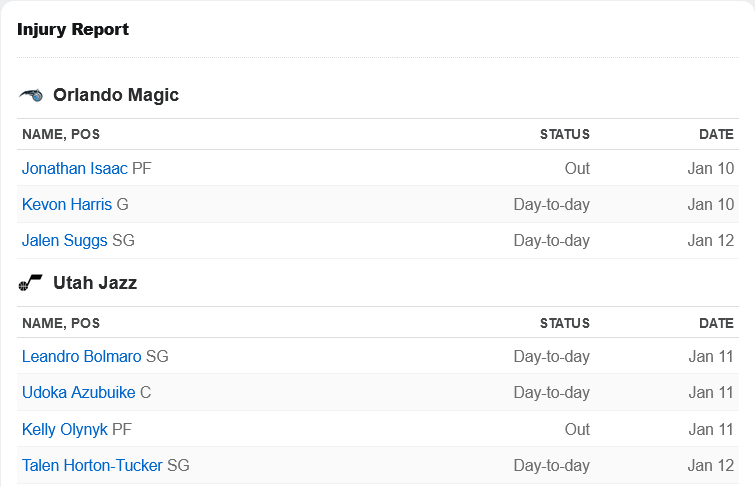
Task: Click the Injury Report title
Action: pyautogui.click(x=73, y=29)
